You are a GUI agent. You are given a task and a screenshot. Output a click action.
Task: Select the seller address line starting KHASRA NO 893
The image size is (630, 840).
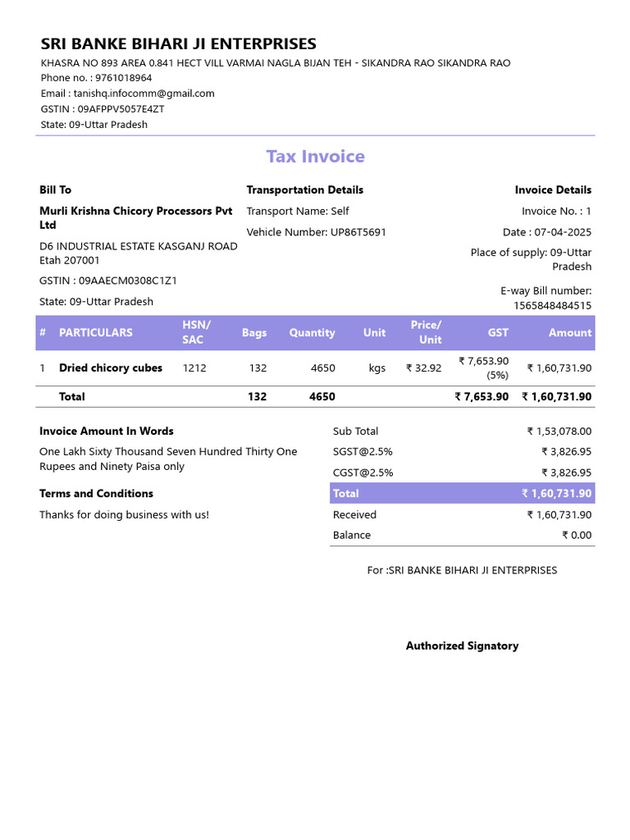pos(276,63)
